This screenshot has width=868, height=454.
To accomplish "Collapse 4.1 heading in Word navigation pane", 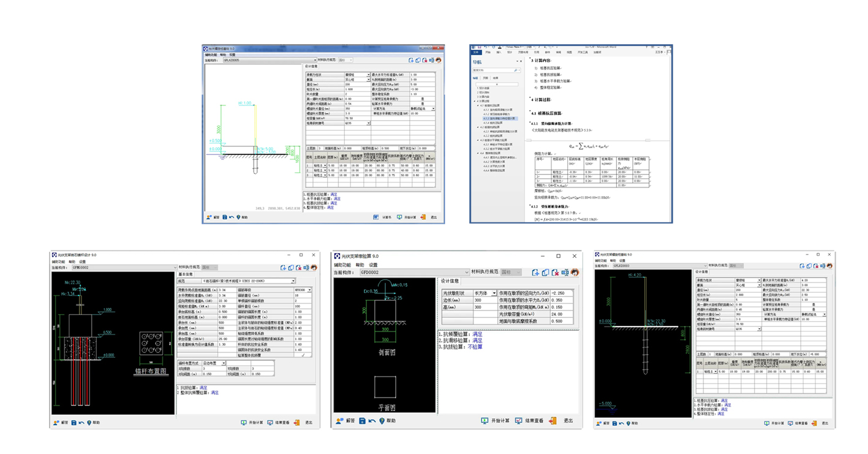I will 478,105.
